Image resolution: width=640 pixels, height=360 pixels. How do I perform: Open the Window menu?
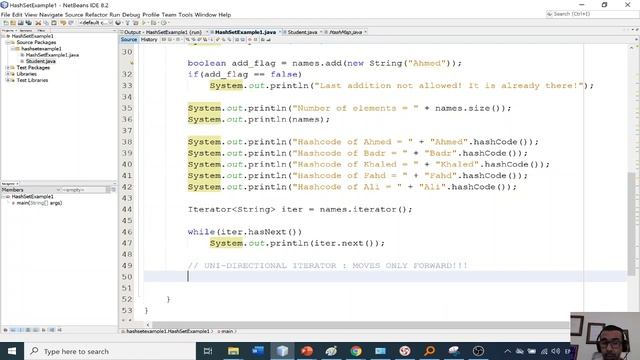pyautogui.click(x=205, y=15)
